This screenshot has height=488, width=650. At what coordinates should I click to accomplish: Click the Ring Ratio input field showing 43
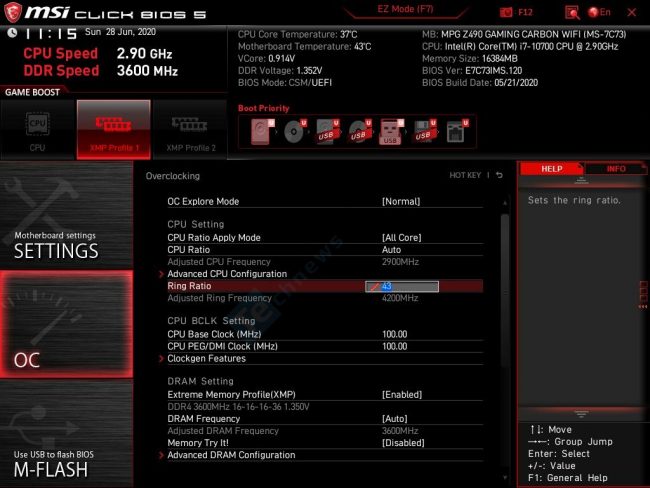tap(402, 286)
